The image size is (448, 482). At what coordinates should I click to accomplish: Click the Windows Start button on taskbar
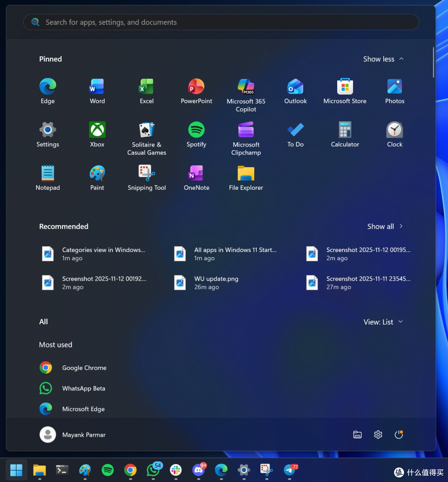16,470
